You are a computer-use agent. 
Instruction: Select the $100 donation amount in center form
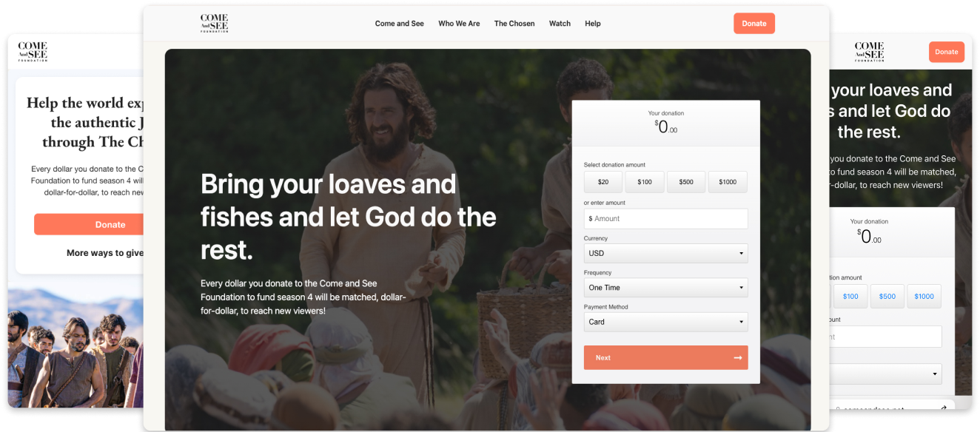tap(645, 182)
